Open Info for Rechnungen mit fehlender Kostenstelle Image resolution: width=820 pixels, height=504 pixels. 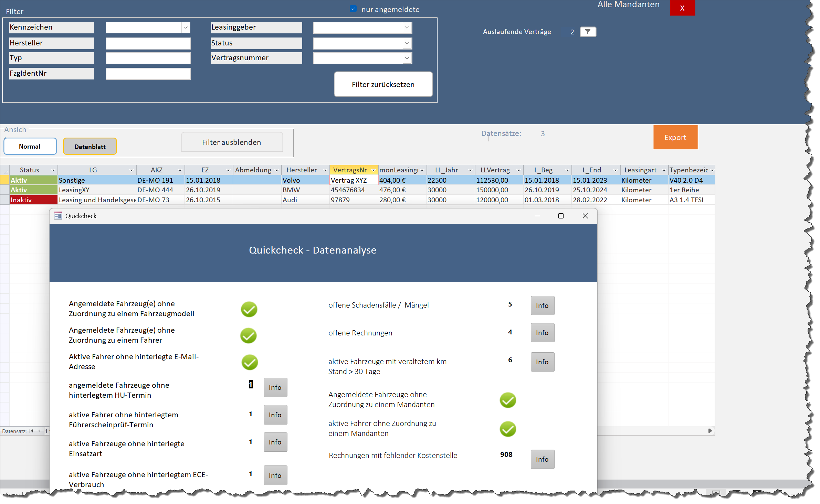[542, 459]
